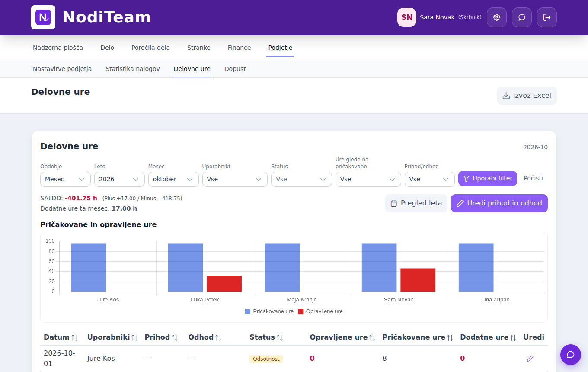The image size is (588, 372).
Task: Open the Delo menu item
Action: [x=107, y=48]
